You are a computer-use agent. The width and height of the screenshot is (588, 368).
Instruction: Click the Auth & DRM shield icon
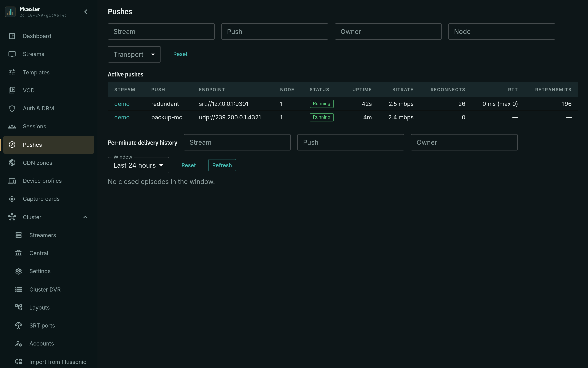click(12, 108)
